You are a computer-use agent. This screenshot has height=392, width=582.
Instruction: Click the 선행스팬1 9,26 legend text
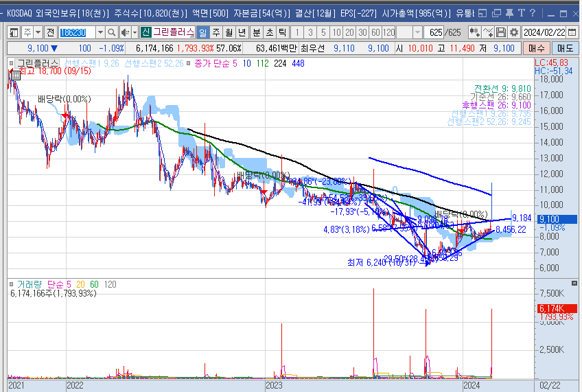click(92, 63)
